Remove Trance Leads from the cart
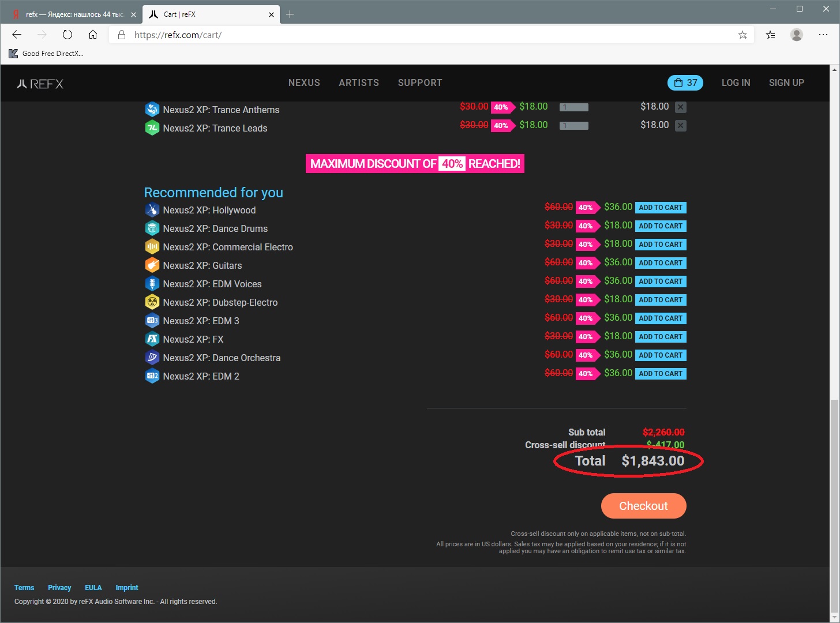This screenshot has height=623, width=840. [x=681, y=126]
